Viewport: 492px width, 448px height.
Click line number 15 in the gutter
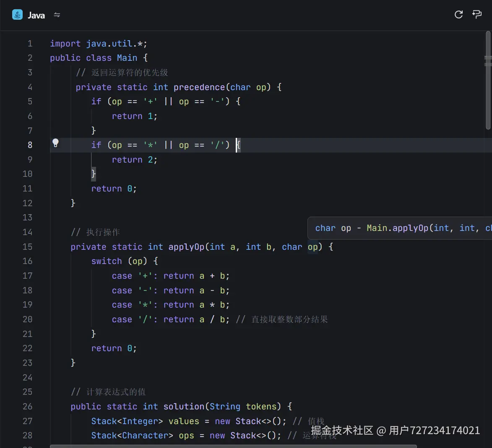point(27,247)
